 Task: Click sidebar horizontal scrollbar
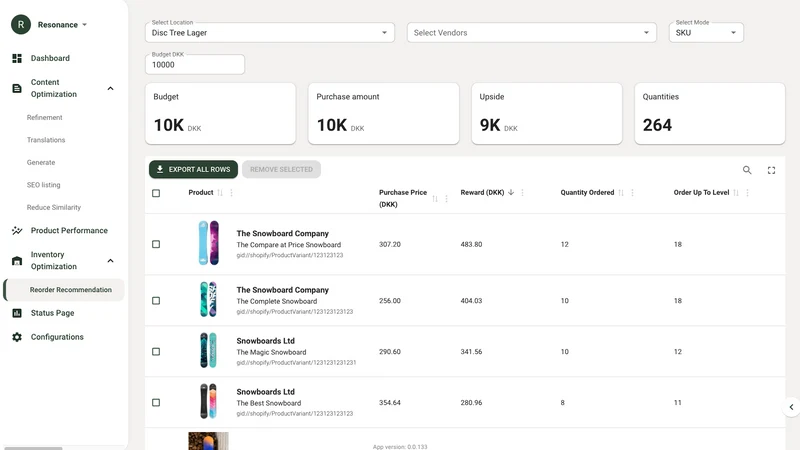pos(33,448)
